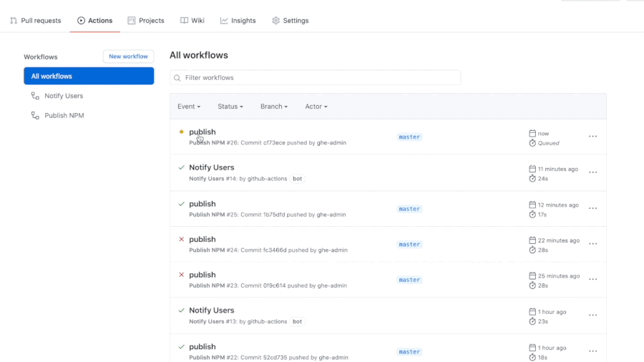The height and width of the screenshot is (362, 644).
Task: Click the failure X icon for publish #23
Action: 182,275
